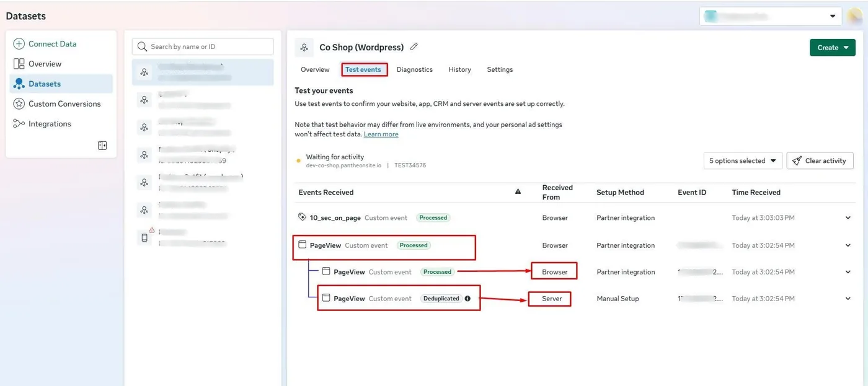The image size is (868, 386).
Task: Click the Waiting for activity status
Action: [x=335, y=157]
